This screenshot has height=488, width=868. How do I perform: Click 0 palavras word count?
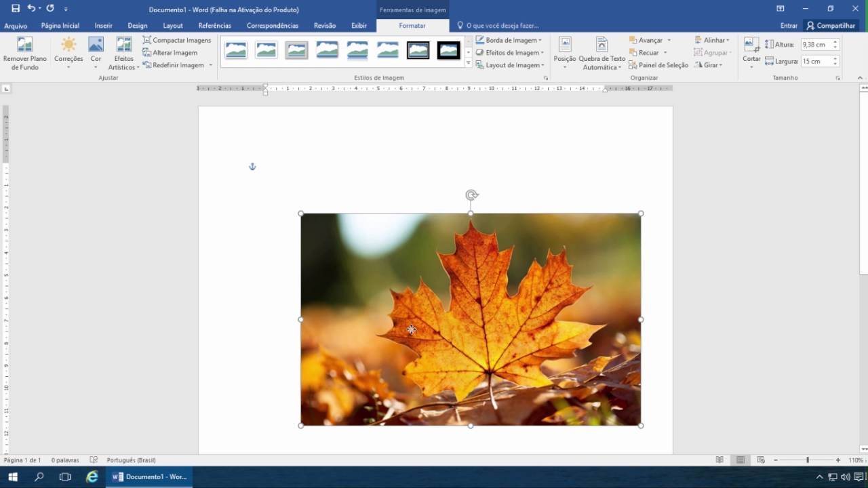click(x=65, y=460)
